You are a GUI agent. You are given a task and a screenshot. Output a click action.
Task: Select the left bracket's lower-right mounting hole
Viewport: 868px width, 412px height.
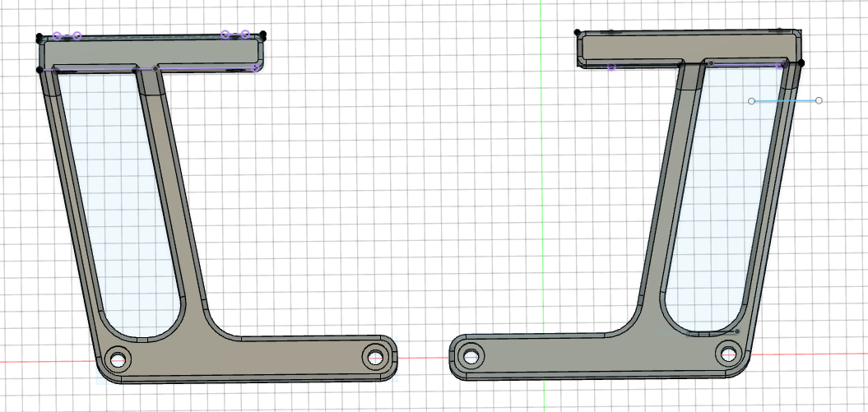tap(375, 356)
